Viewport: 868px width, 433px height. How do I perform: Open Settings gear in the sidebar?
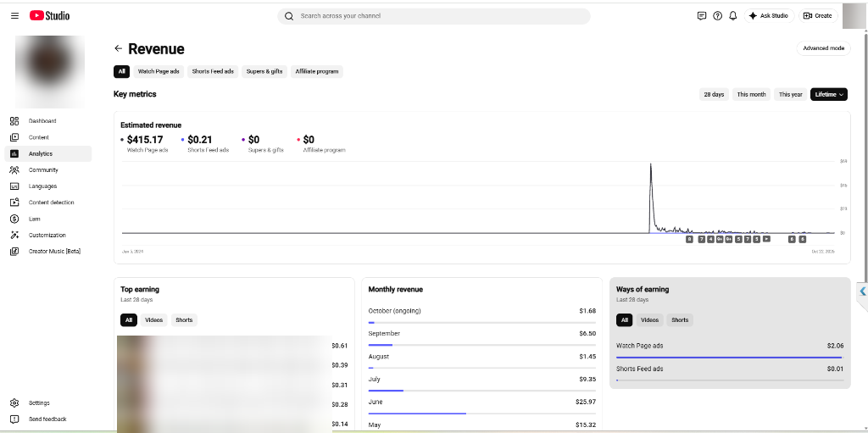tap(48, 403)
